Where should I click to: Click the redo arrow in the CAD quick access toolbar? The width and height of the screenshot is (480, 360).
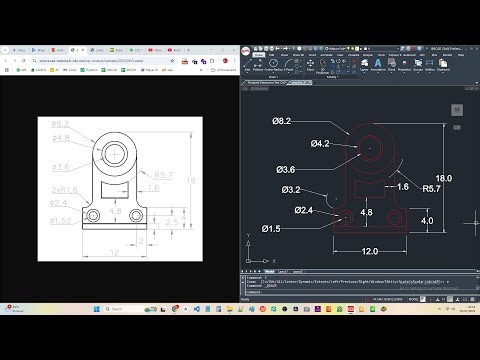287,49
